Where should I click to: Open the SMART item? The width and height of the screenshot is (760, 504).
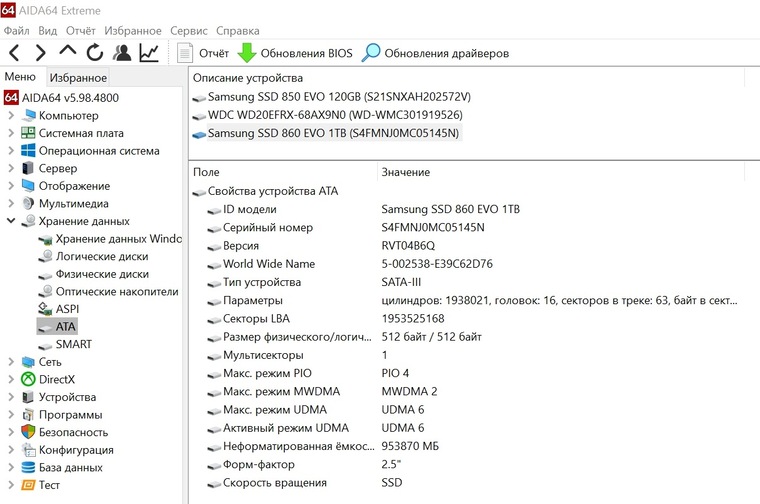click(65, 344)
